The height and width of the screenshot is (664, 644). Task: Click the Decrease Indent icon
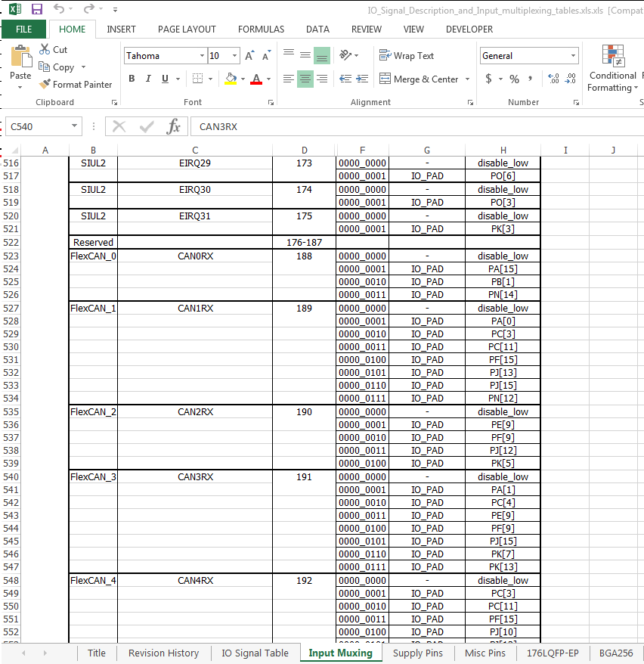[x=345, y=79]
